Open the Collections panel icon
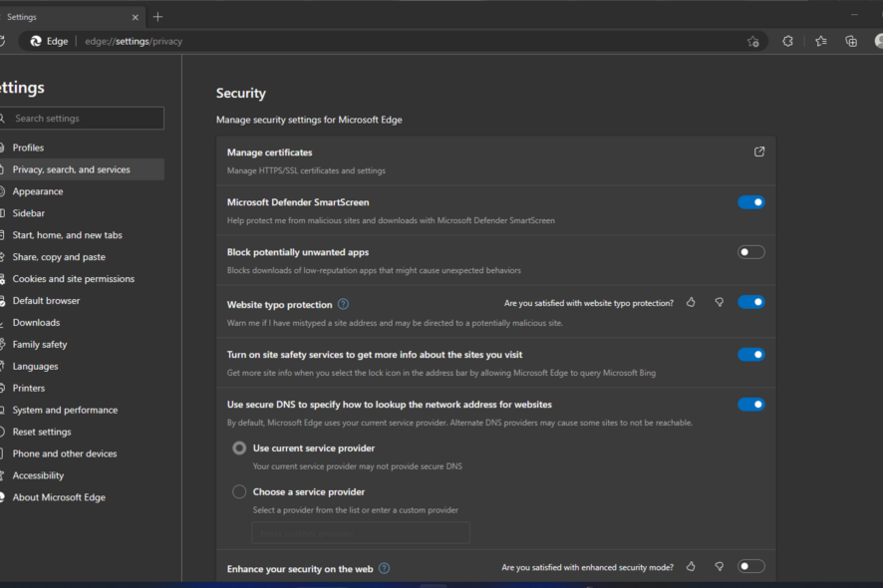883x588 pixels. (850, 41)
